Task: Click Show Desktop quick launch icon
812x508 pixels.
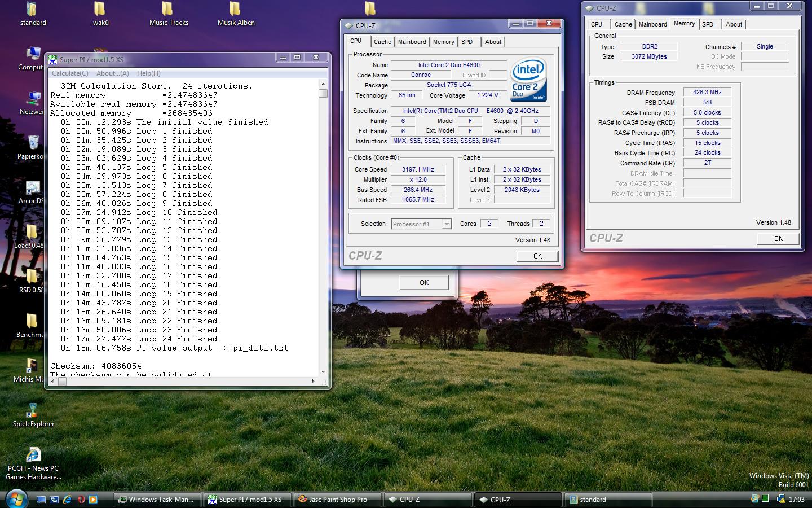Action: [41, 500]
